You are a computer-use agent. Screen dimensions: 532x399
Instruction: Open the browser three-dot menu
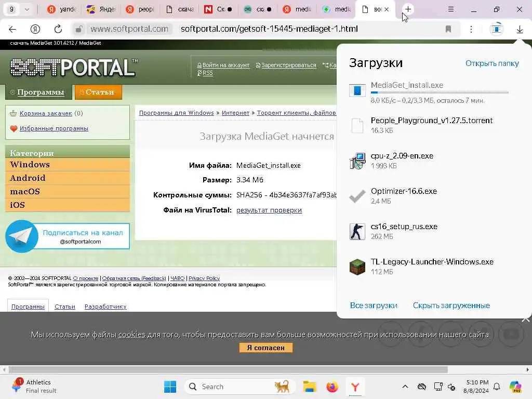(471, 29)
